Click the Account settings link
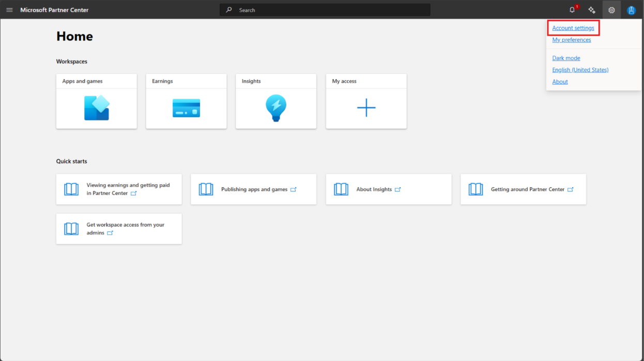Screen dimensions: 644x361 click(573, 27)
